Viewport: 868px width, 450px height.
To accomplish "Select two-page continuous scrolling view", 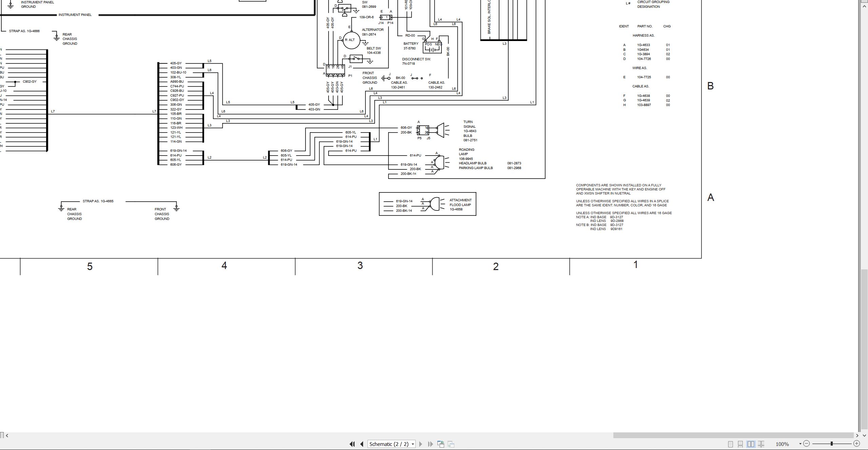I will click(x=761, y=444).
